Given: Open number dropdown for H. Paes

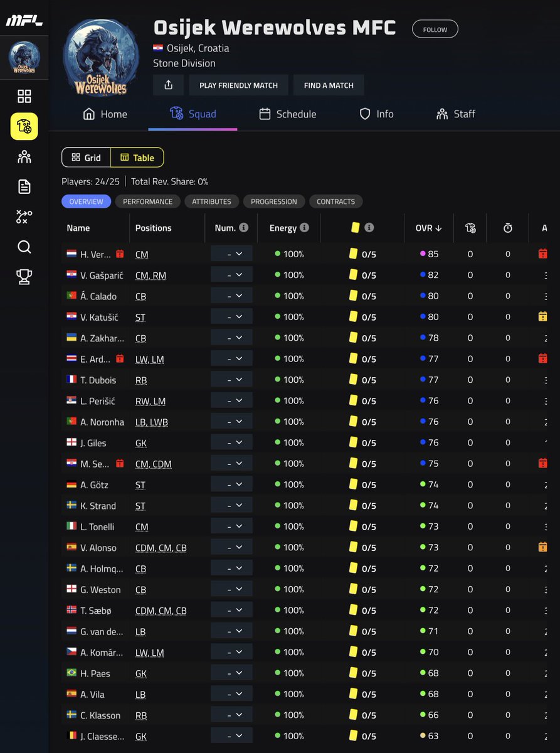Looking at the screenshot, I should click(231, 673).
